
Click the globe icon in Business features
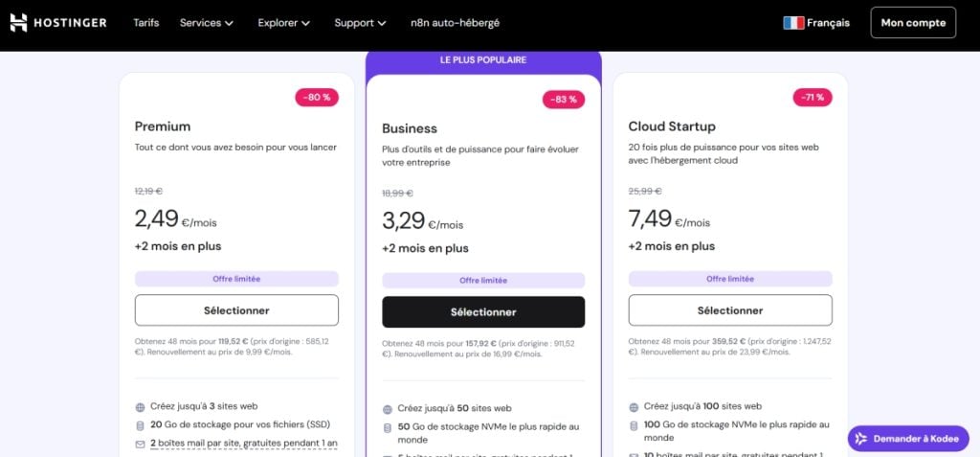click(x=388, y=409)
